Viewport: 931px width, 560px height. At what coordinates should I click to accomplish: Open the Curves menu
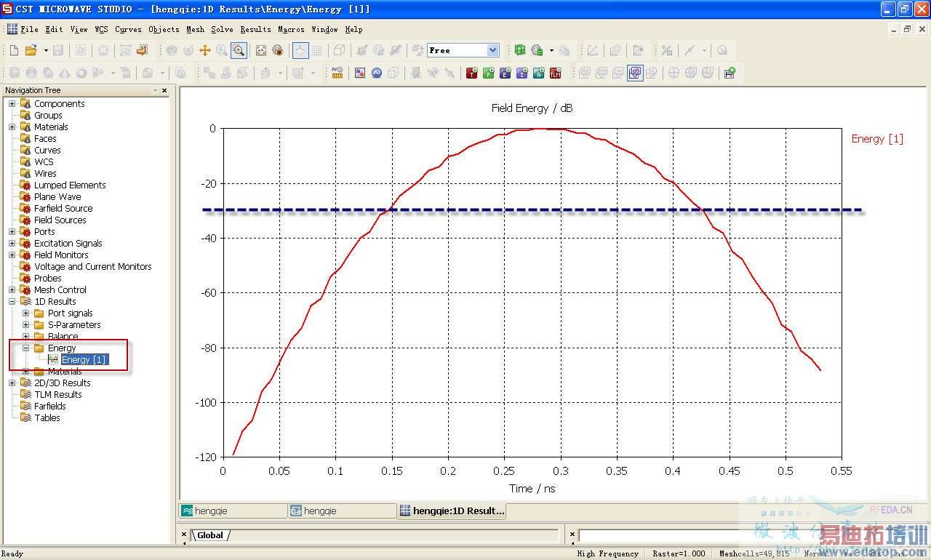(x=128, y=29)
